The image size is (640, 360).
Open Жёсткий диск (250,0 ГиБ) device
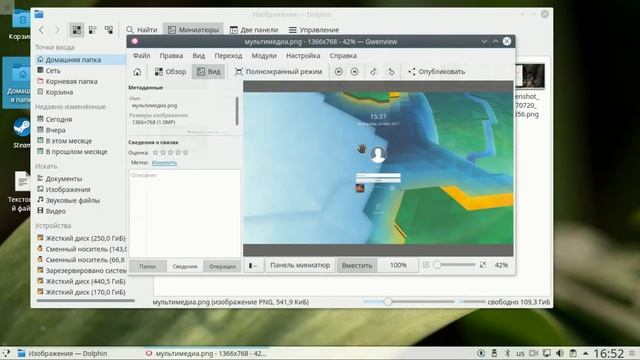(81, 238)
